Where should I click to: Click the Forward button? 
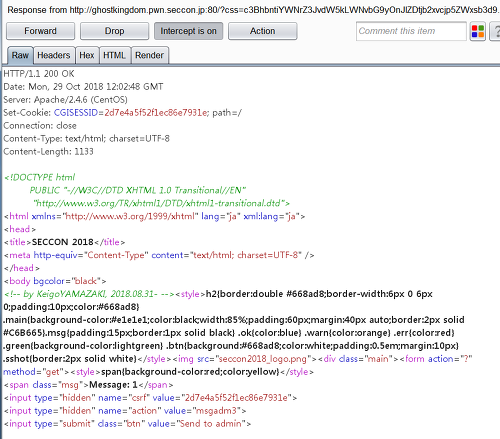(40, 31)
